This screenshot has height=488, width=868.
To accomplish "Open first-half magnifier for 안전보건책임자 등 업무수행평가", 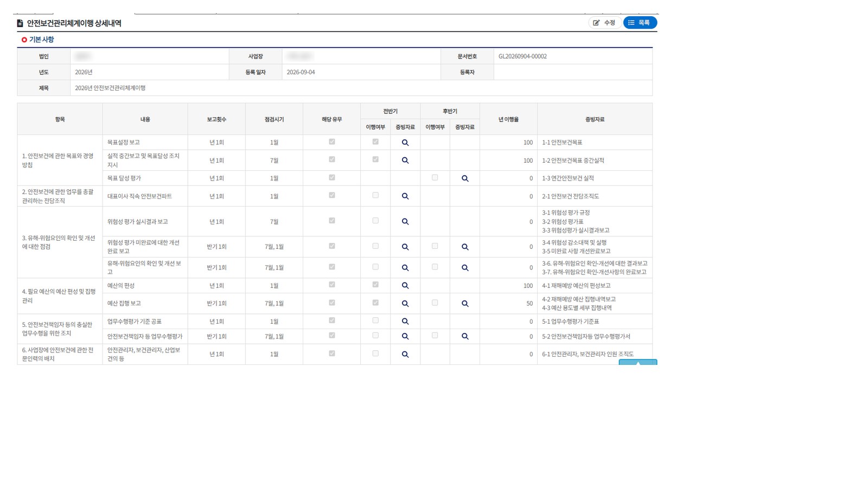I will pos(405,336).
